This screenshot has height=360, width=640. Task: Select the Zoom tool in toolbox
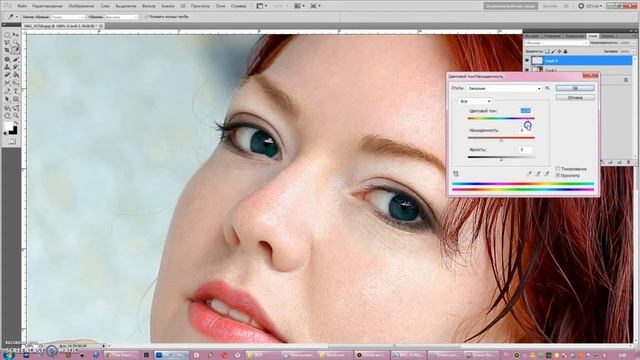pyautogui.click(x=16, y=116)
